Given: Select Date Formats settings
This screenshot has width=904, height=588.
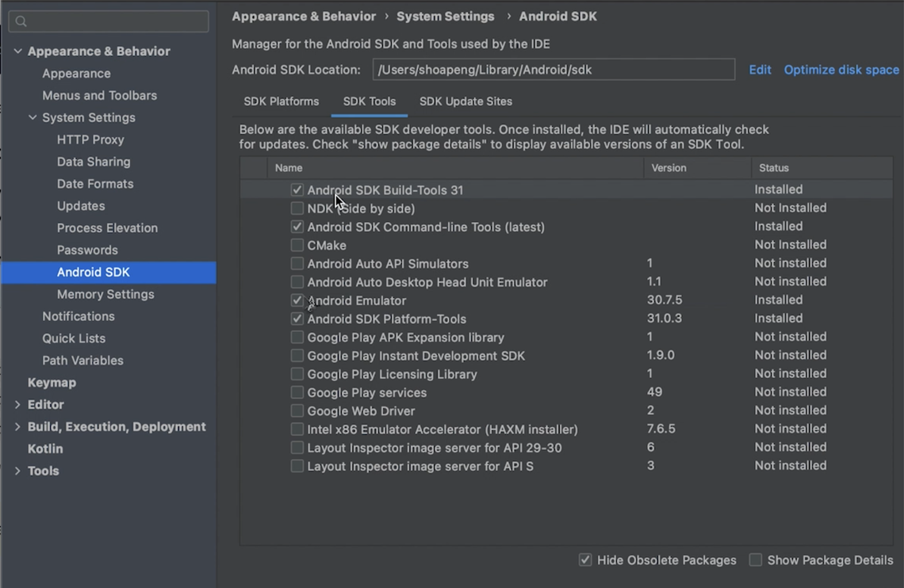Looking at the screenshot, I should point(95,184).
